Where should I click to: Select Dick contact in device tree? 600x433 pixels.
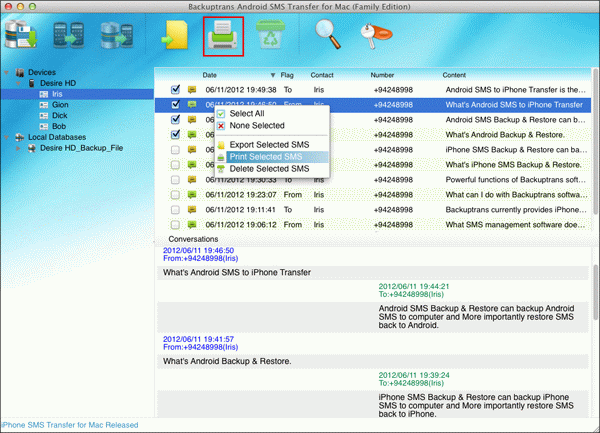coord(60,116)
